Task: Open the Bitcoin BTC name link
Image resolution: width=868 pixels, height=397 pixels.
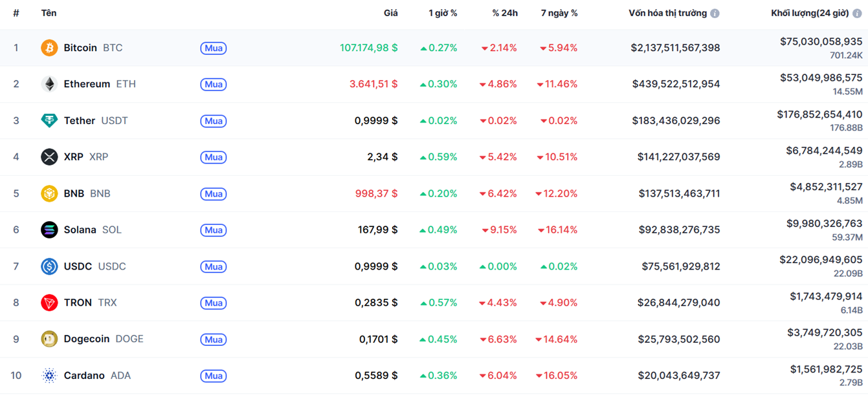Action: [93, 48]
